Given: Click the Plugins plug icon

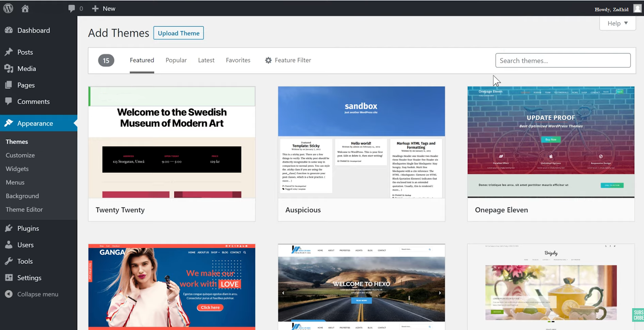Looking at the screenshot, I should [x=8, y=228].
